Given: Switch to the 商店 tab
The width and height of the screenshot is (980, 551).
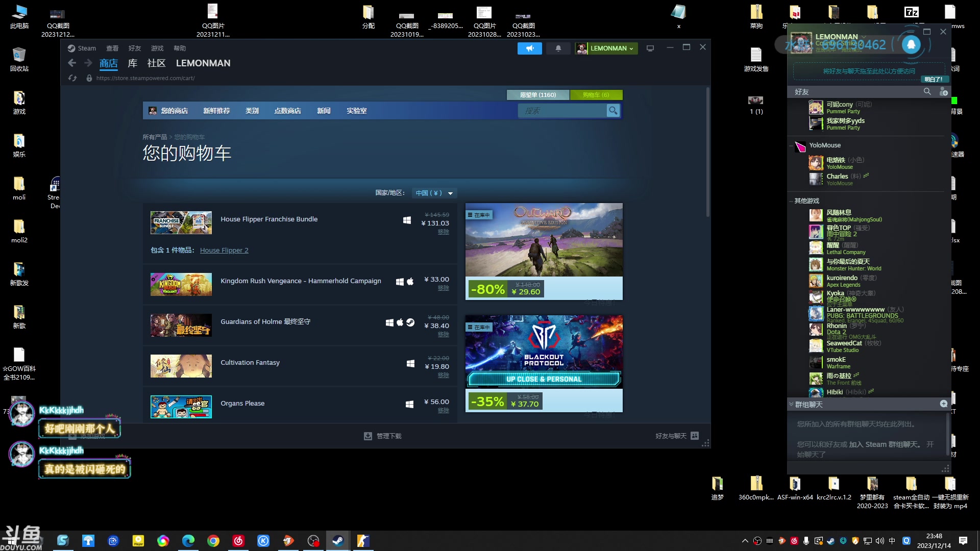Looking at the screenshot, I should click(x=109, y=63).
